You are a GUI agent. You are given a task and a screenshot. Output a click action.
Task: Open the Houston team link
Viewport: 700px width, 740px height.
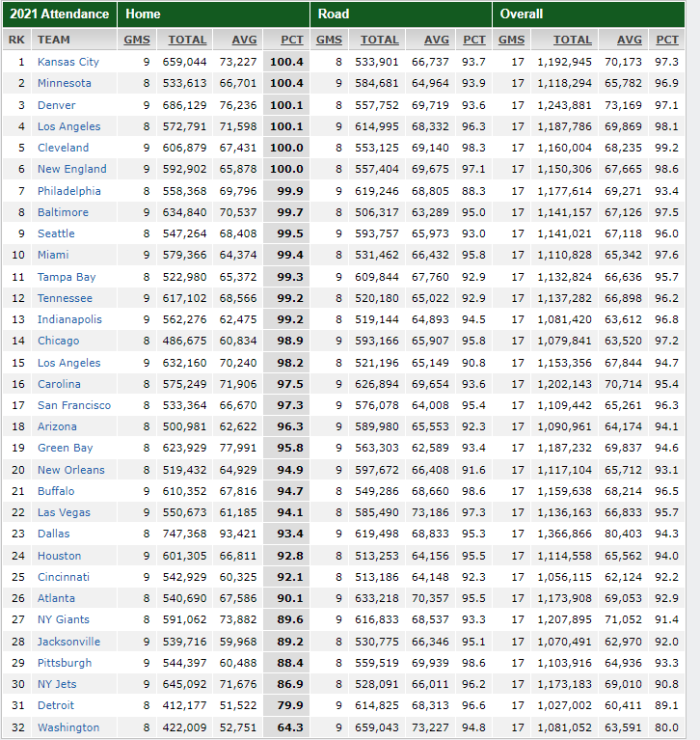60,556
